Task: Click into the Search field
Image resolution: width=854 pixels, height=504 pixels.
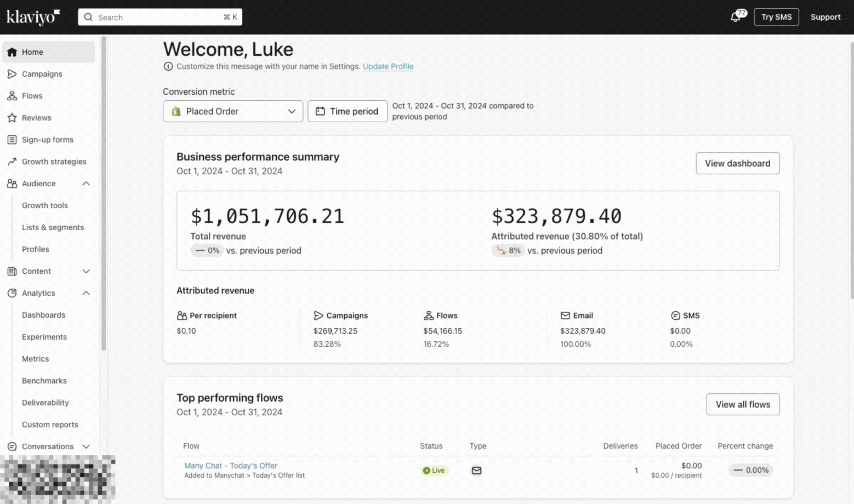Action: (160, 17)
